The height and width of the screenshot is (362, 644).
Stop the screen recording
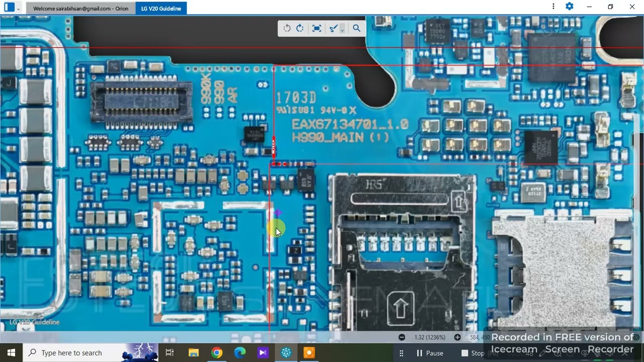coord(472,353)
